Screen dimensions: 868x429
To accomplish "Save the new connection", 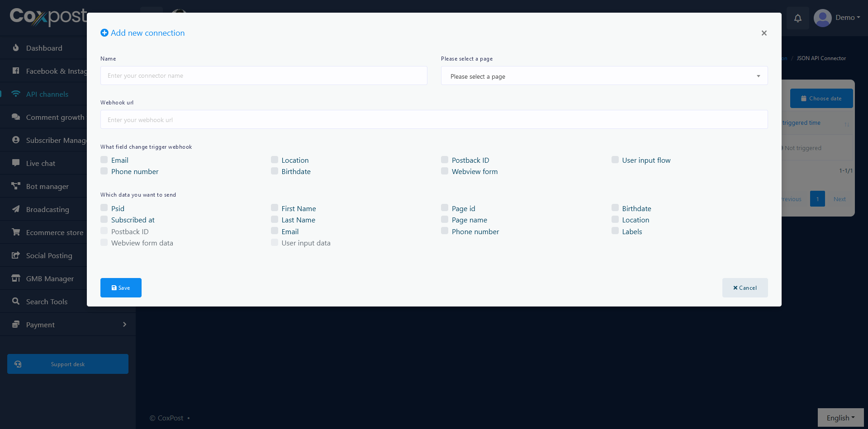I will pos(121,288).
